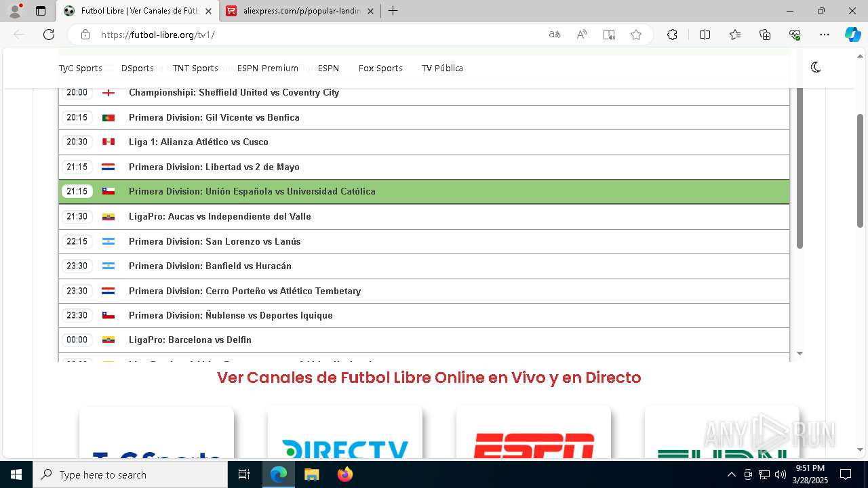Select Unión Española vs Universidad Católica match

coord(424,191)
